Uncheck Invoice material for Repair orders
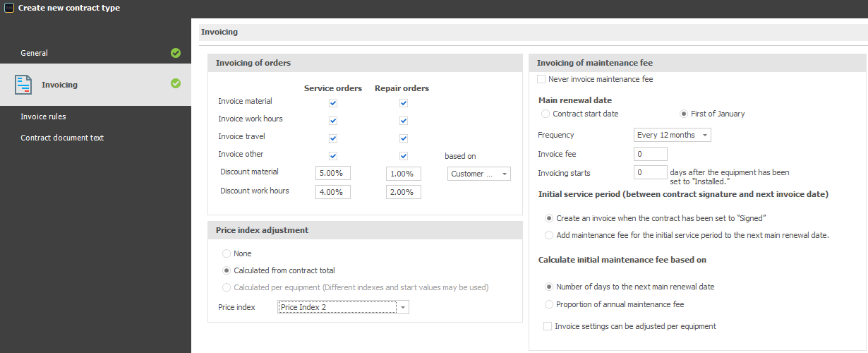The width and height of the screenshot is (868, 353). tap(404, 103)
